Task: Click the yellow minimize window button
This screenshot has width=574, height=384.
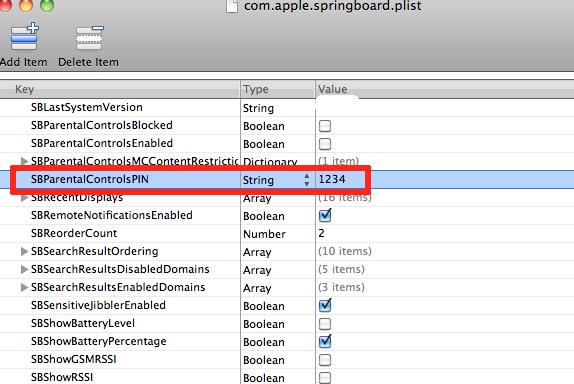Action: click(x=26, y=5)
